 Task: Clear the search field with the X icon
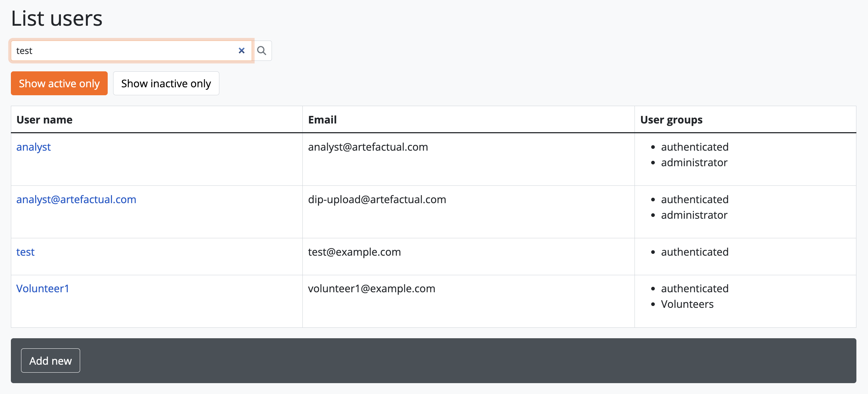tap(241, 51)
